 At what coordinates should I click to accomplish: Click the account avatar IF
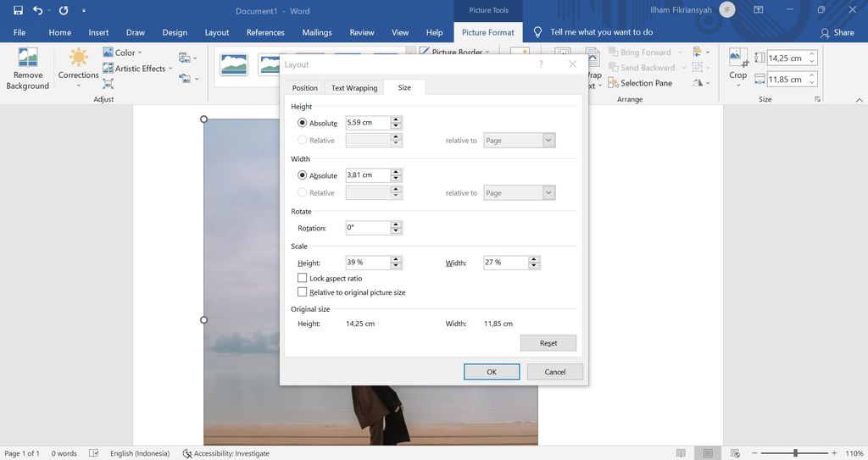[x=726, y=9]
